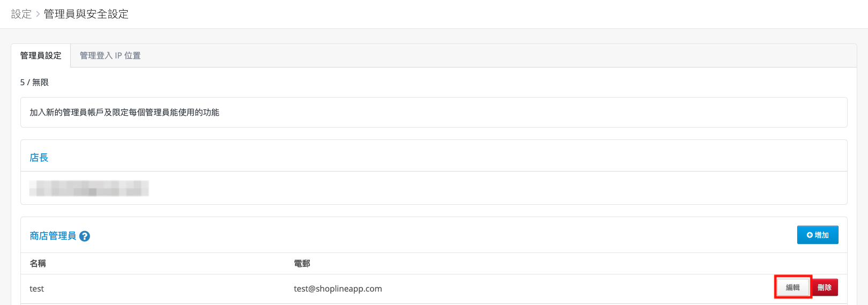Viewport: 868px width, 305px height.
Task: Open the 管理登入 IP 位置 tab
Action: [x=110, y=56]
